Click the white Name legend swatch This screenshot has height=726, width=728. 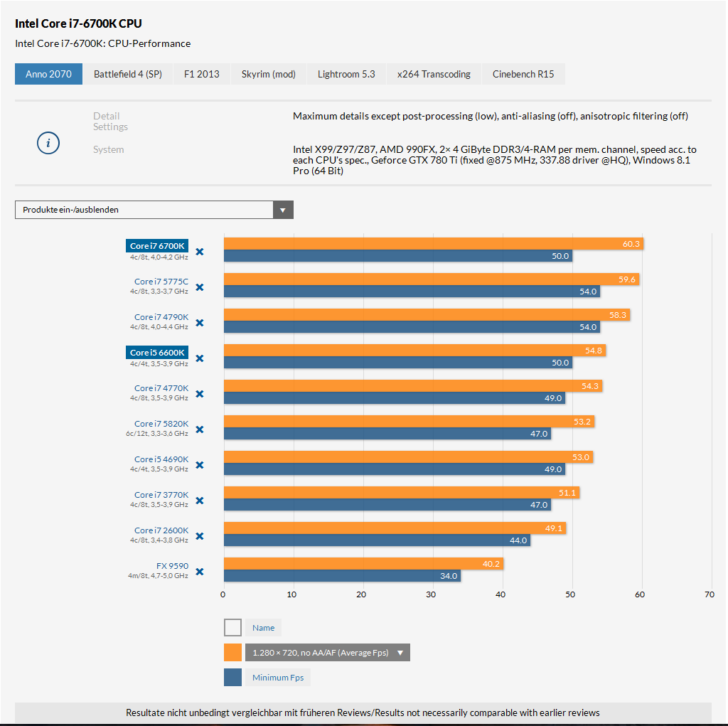232,628
